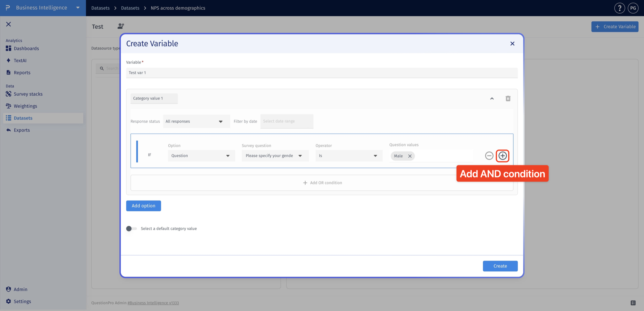Screen dimensions: 644x311
Task: Expand the Survey question dropdown
Action: pos(275,156)
